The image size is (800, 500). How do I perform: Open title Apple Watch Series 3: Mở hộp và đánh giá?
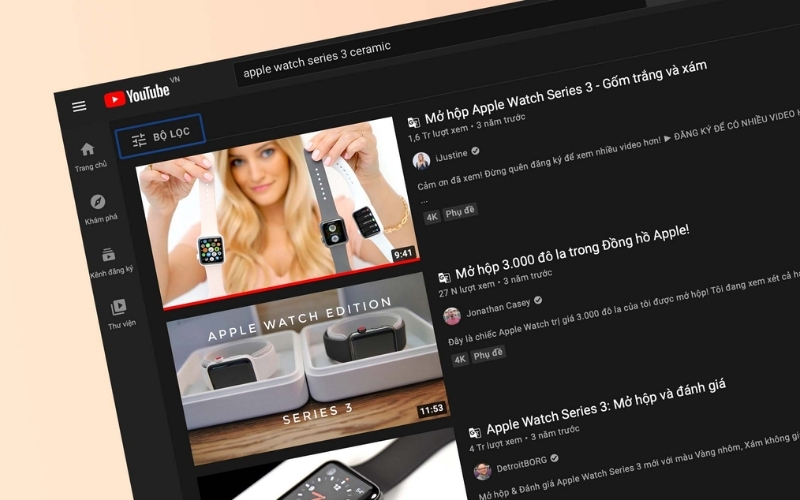tap(606, 406)
